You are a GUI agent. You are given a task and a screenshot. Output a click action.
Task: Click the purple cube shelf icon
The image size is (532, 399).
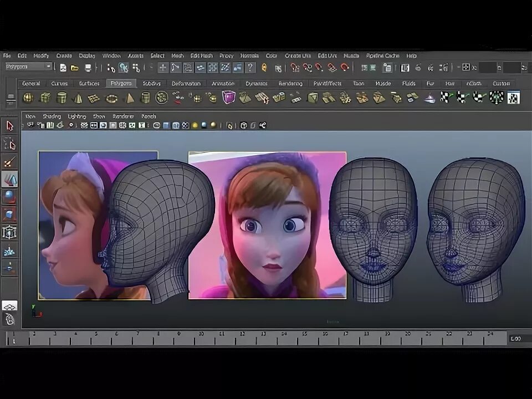tap(229, 97)
